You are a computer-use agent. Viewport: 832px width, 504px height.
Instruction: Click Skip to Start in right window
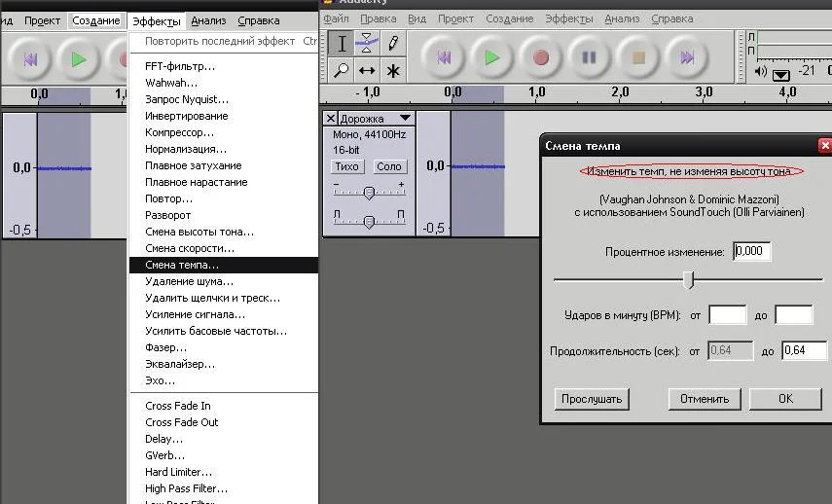click(x=444, y=57)
